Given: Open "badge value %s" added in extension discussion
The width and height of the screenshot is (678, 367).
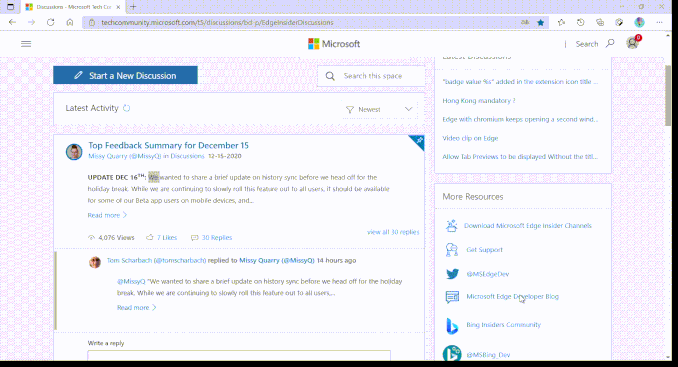Looking at the screenshot, I should pos(520,82).
